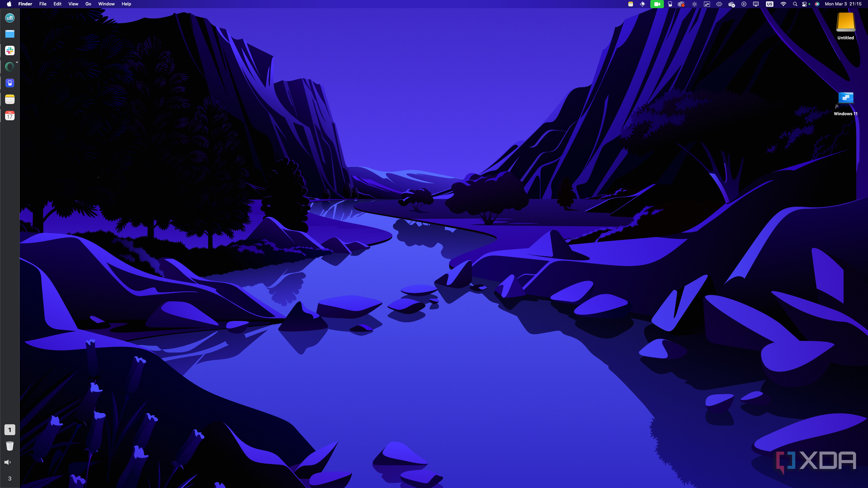Image resolution: width=868 pixels, height=488 pixels.
Task: Click the number 3 indicator in the sidebar
Action: click(9, 479)
